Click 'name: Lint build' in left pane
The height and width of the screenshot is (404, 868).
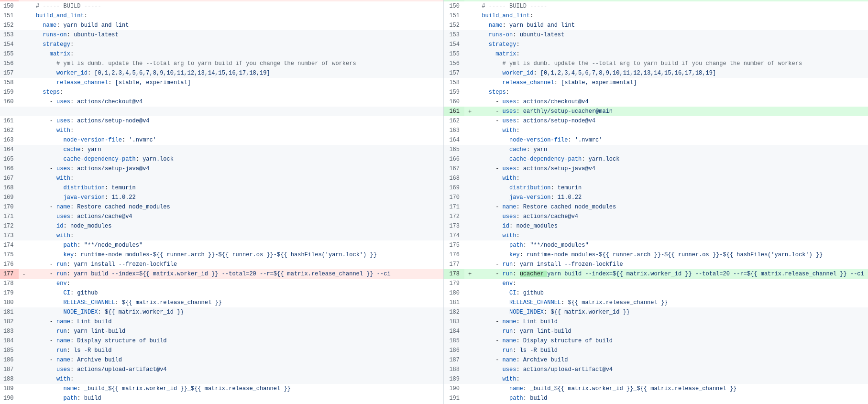click(x=84, y=321)
